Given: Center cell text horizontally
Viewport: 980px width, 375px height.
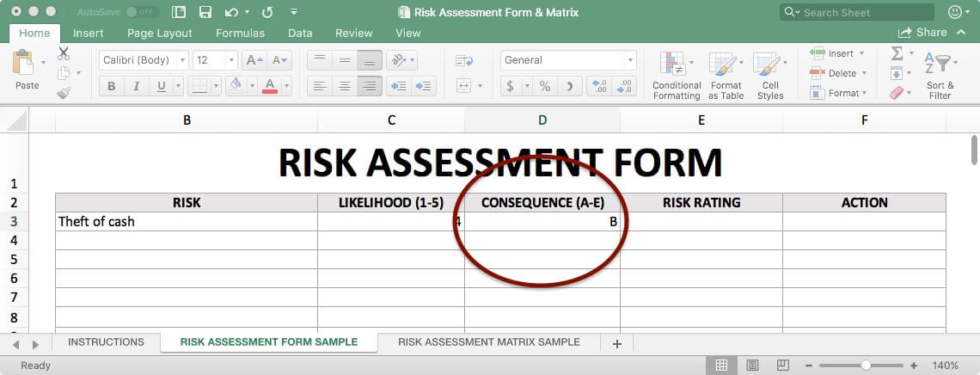Looking at the screenshot, I should tap(345, 86).
